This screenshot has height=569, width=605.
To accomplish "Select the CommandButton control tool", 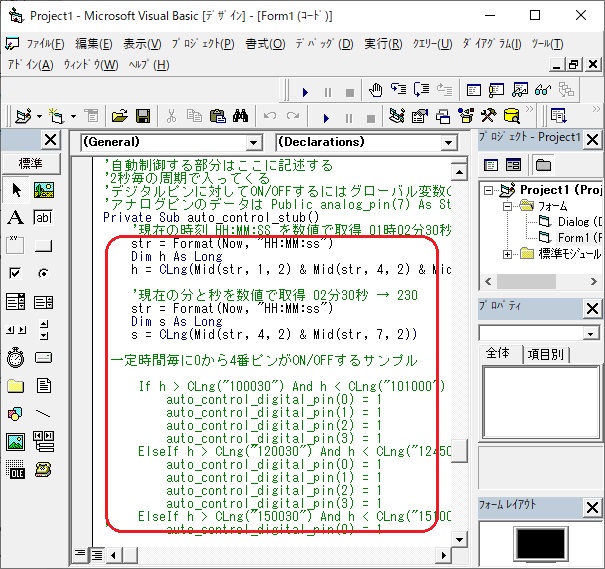I will coord(44,245).
